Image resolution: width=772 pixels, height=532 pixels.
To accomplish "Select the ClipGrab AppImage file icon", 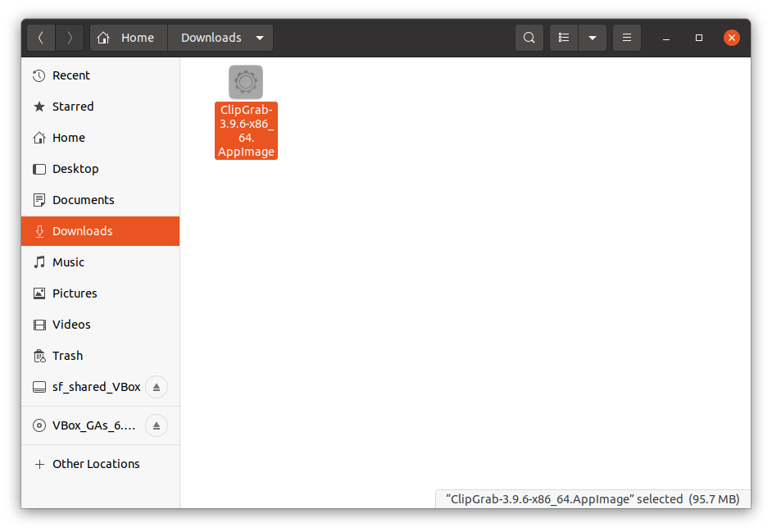I will point(246,82).
